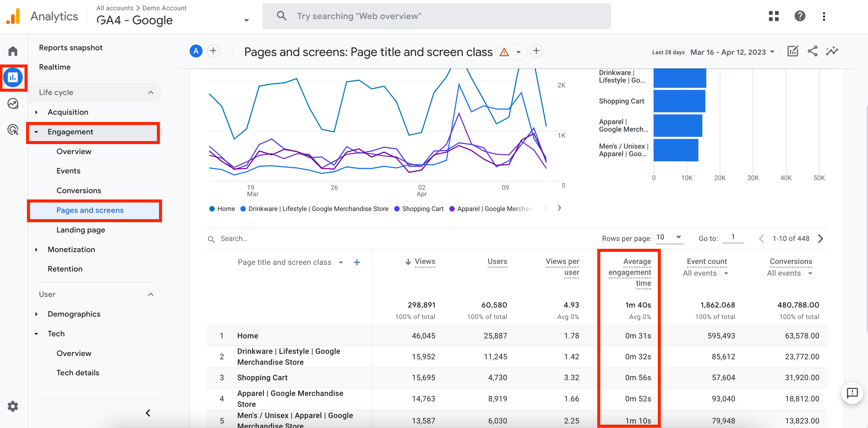Open the Demo Account breadcrumb link
Screen dimensions: 868x428
[x=164, y=8]
